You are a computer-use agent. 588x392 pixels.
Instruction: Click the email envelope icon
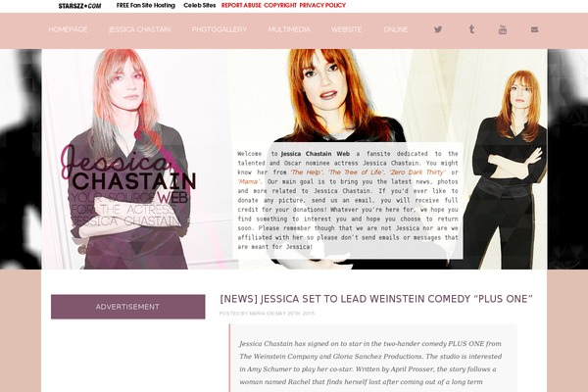tap(534, 29)
